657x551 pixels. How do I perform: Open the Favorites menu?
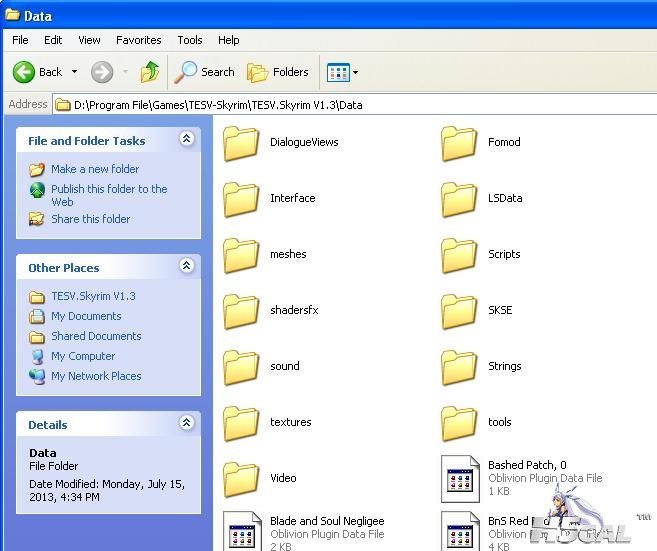click(139, 40)
